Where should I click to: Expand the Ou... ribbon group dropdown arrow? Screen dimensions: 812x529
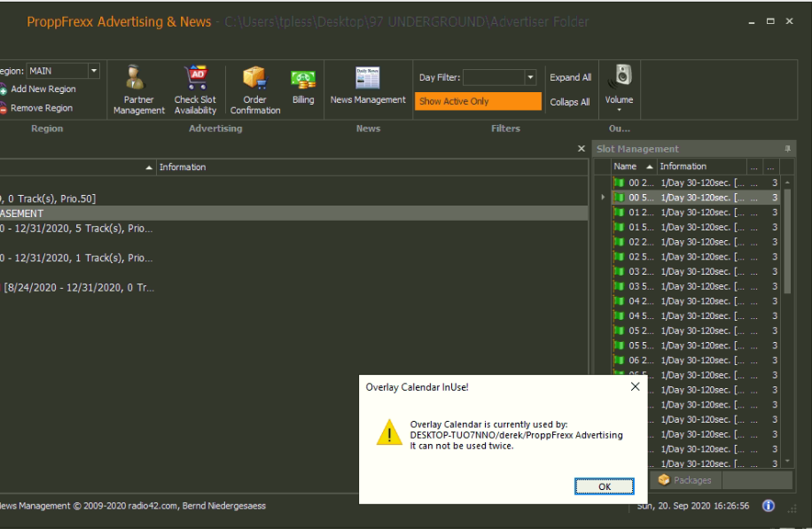(x=620, y=110)
